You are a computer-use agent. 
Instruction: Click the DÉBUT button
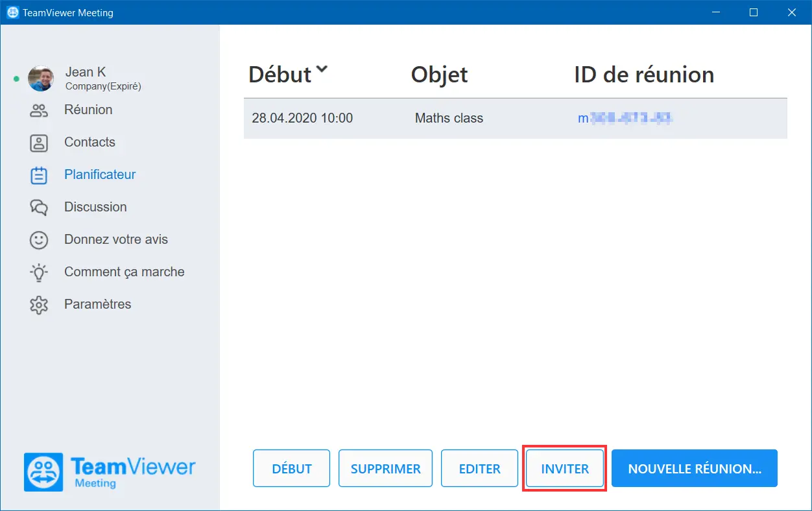[292, 468]
